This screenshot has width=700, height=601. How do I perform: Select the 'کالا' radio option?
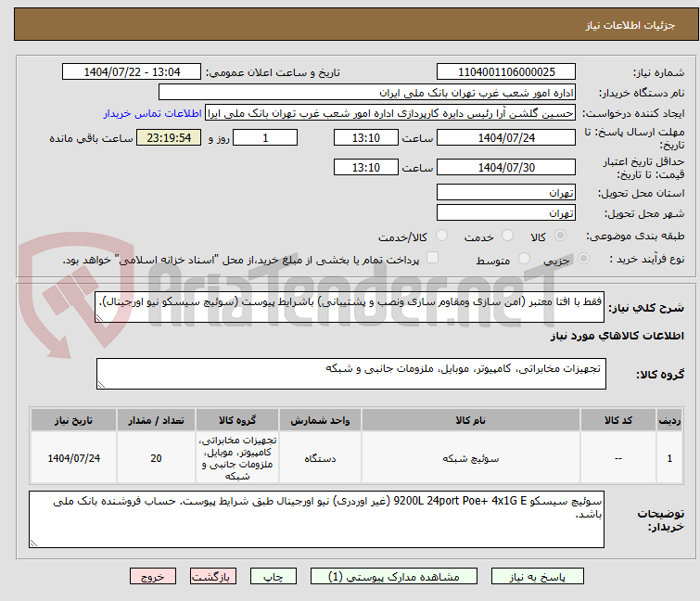coord(560,236)
